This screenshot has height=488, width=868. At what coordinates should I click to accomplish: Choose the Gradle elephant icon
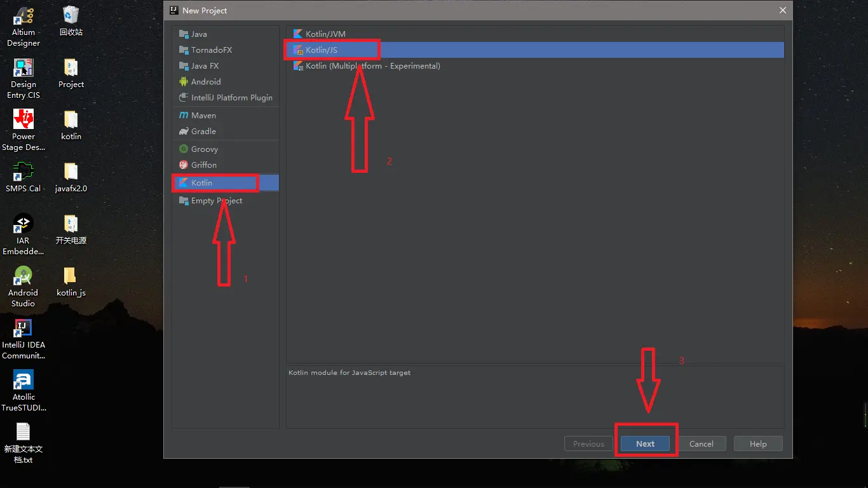point(184,132)
